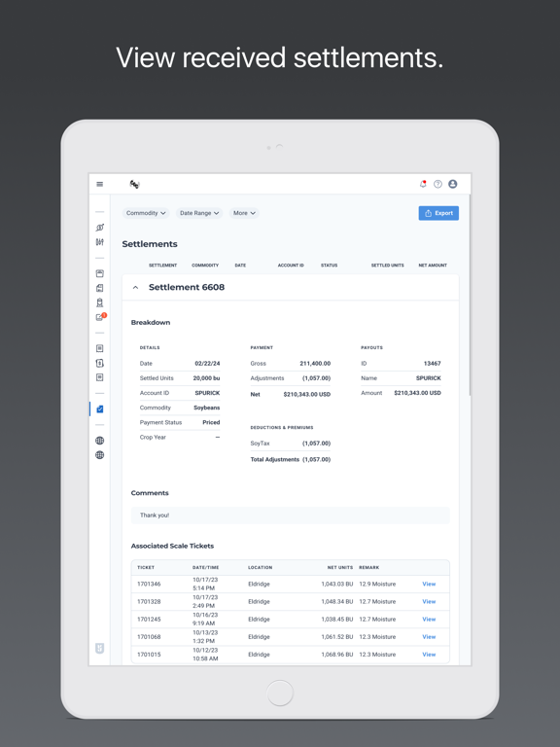Click the LOCATION column header

coord(260,567)
